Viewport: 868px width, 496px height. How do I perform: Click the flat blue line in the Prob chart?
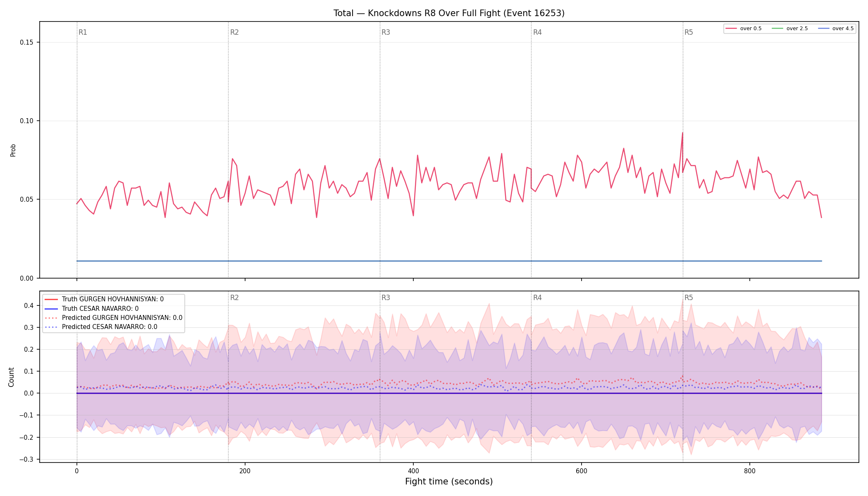(x=449, y=261)
